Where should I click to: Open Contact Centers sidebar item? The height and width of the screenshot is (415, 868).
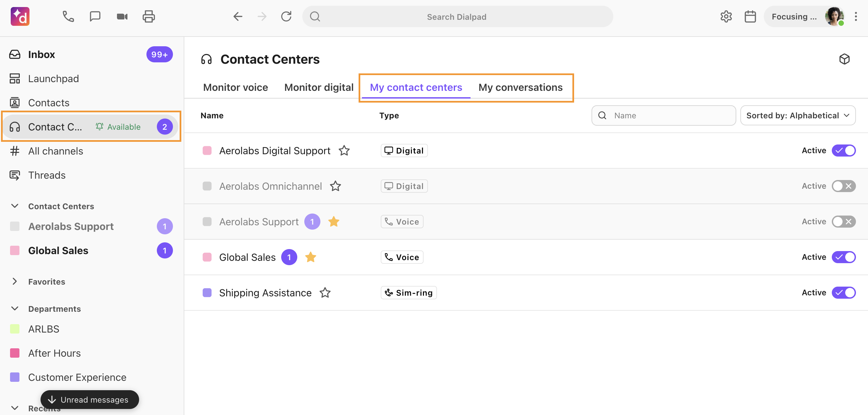tap(91, 127)
